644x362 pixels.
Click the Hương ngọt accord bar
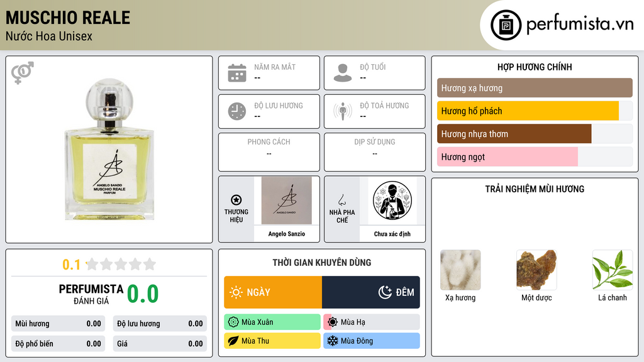coord(535,156)
